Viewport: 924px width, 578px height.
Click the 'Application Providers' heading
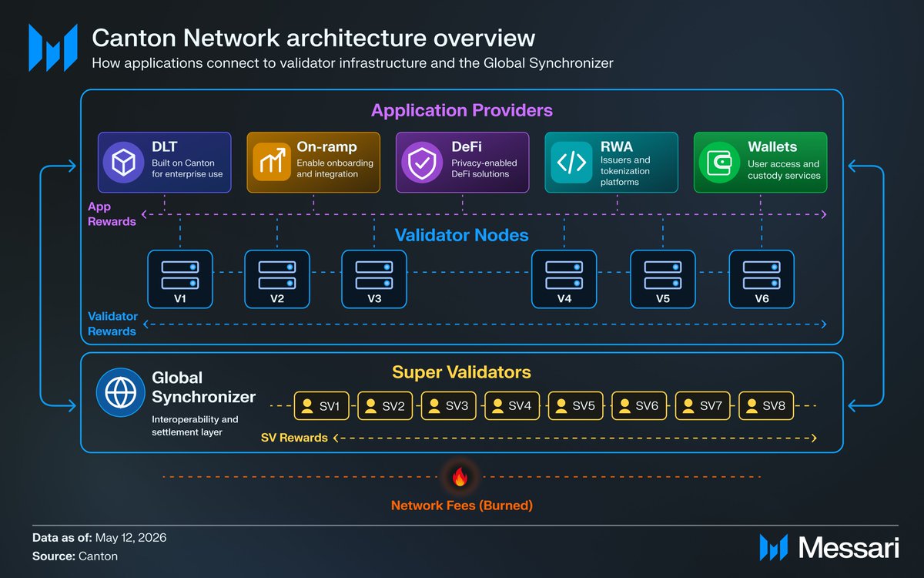click(462, 110)
